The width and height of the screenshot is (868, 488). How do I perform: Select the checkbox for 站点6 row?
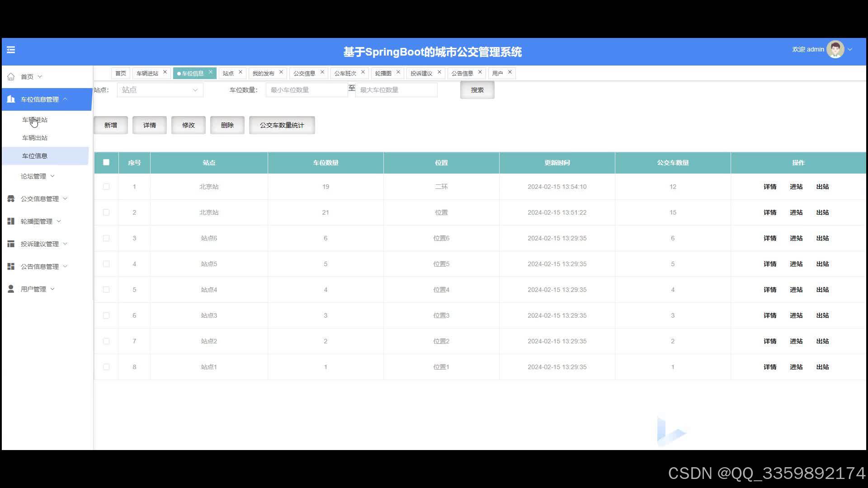coord(106,238)
